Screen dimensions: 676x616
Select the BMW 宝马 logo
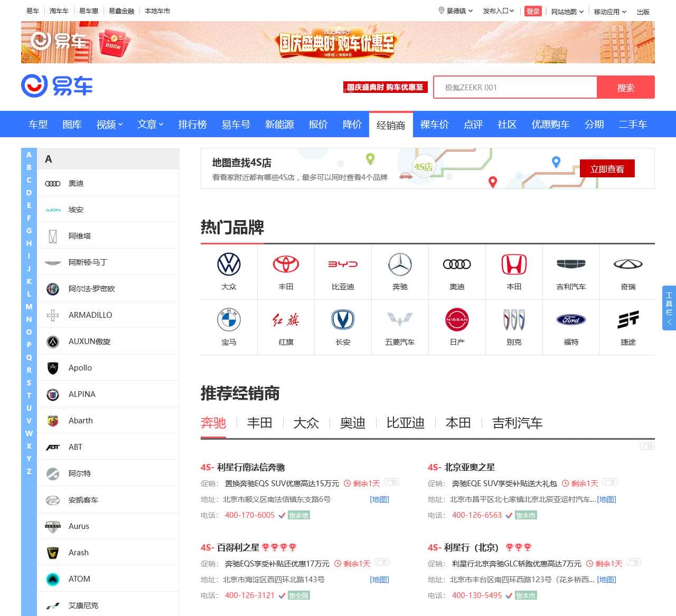coord(228,319)
